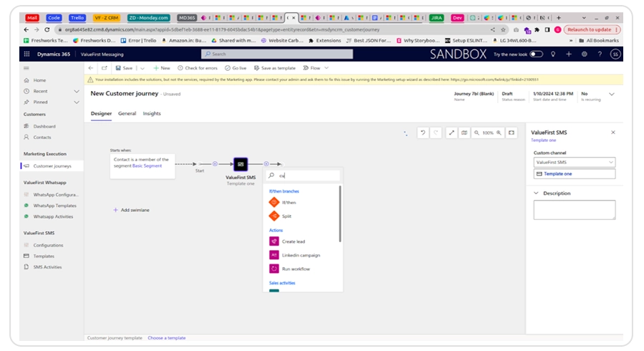Screen dimensions: 644x351
Task: Click the expand to full screen arrow icon
Action: coord(452,133)
